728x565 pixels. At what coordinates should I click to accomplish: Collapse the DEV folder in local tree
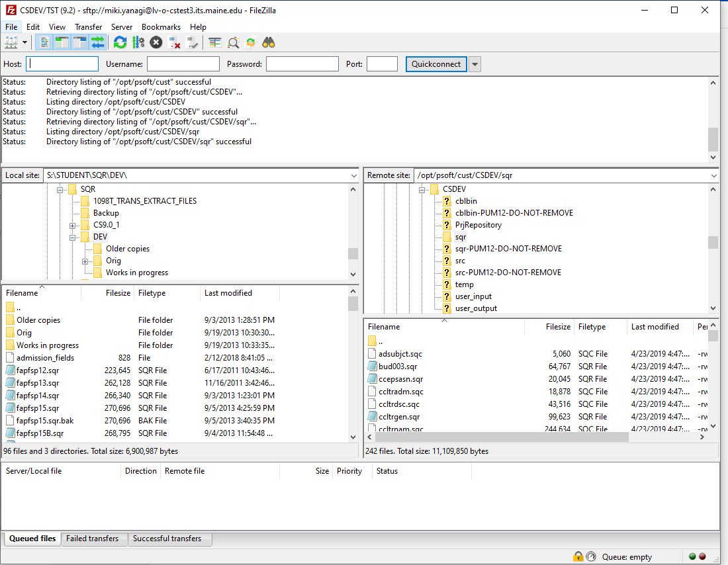click(72, 238)
